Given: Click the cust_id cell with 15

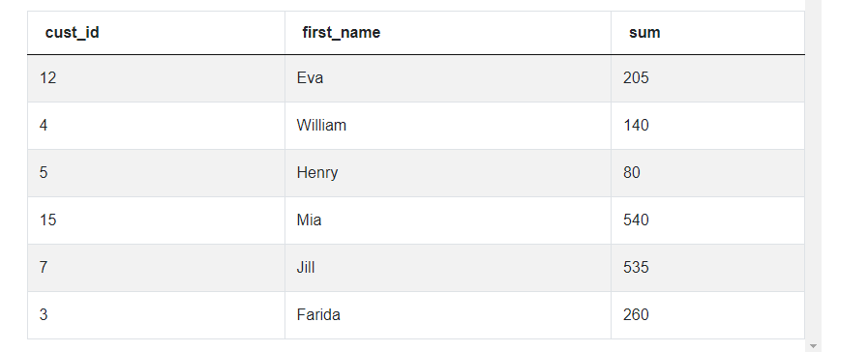Looking at the screenshot, I should [x=156, y=220].
